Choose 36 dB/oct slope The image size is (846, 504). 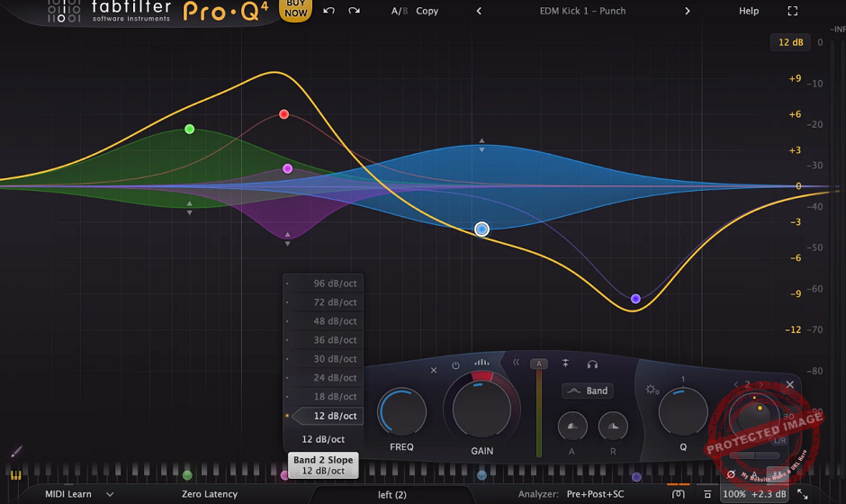pos(323,340)
